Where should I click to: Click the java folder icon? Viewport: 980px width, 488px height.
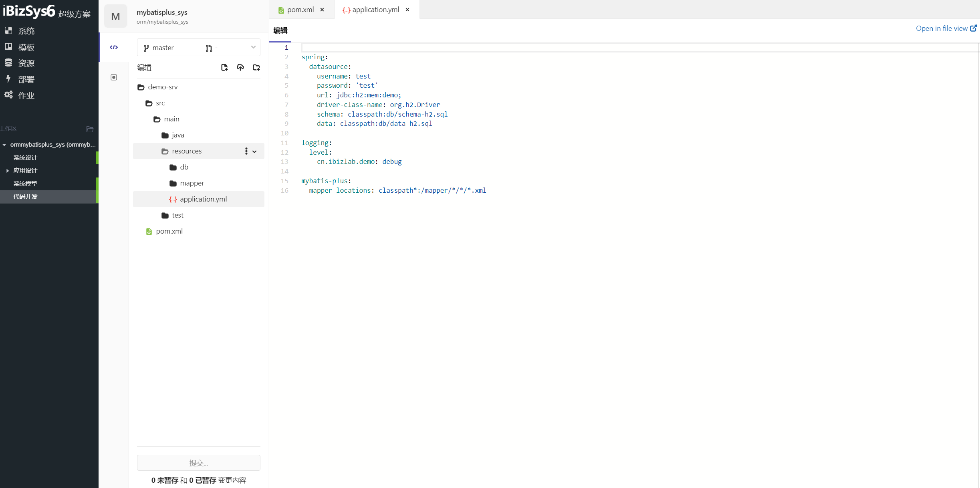(165, 135)
